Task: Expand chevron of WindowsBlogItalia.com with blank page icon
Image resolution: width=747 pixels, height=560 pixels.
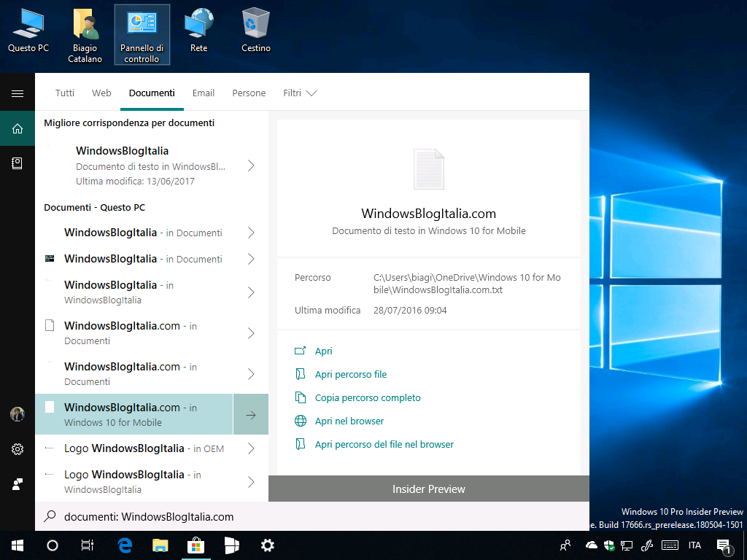Action: pyautogui.click(x=251, y=333)
